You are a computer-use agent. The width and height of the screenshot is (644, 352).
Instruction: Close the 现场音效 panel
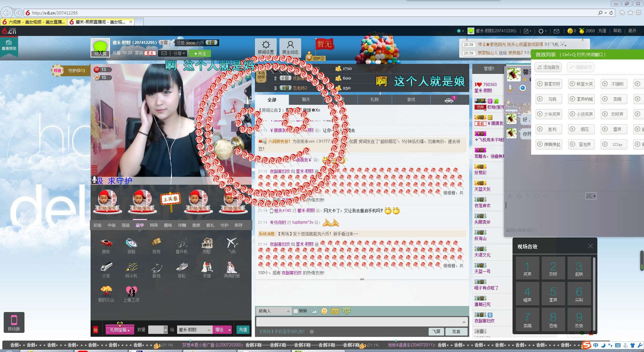[590, 246]
